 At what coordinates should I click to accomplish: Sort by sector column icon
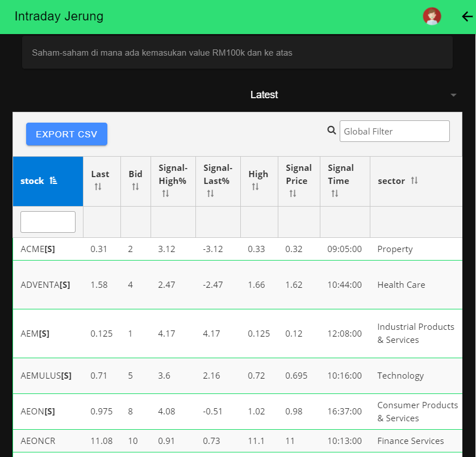(x=414, y=181)
